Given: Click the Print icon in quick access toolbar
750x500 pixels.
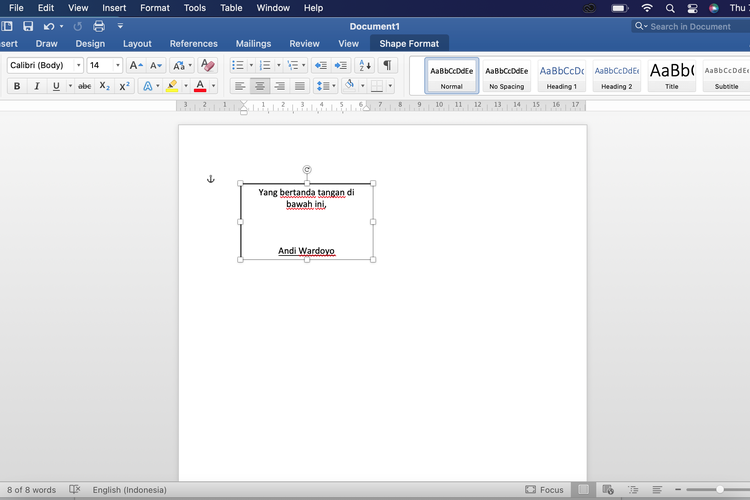Looking at the screenshot, I should coord(98,26).
